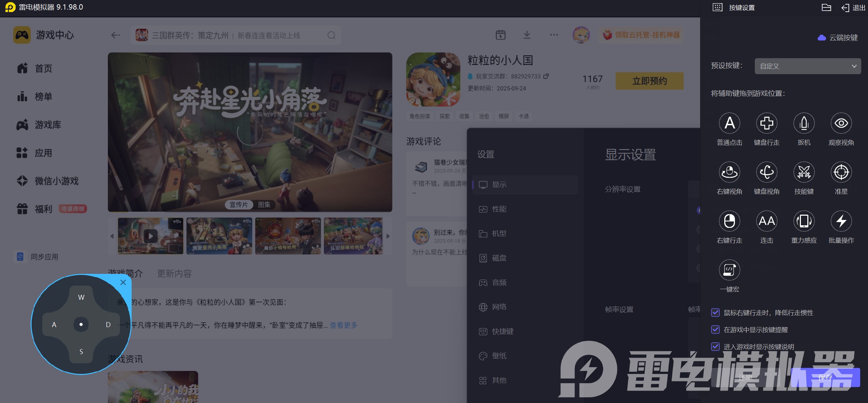
Task: Remove the WASD key pad with X
Action: 123,282
